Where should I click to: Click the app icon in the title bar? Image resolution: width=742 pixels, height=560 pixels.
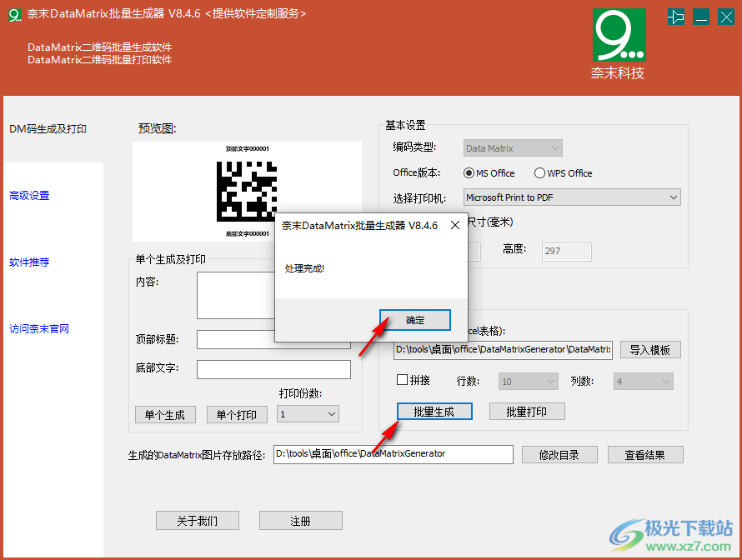point(15,15)
